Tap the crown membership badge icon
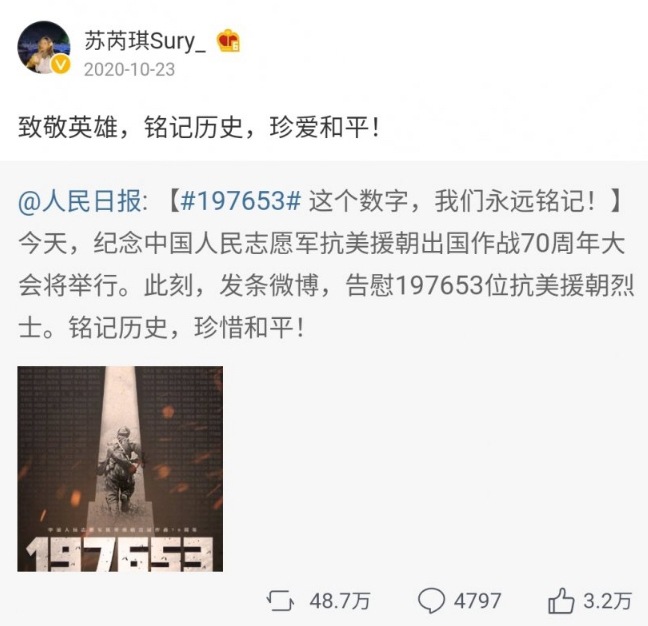 229,40
